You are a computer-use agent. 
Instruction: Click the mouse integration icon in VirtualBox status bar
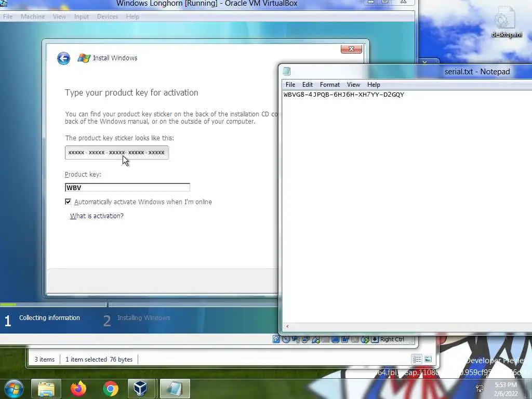pyautogui.click(x=365, y=339)
